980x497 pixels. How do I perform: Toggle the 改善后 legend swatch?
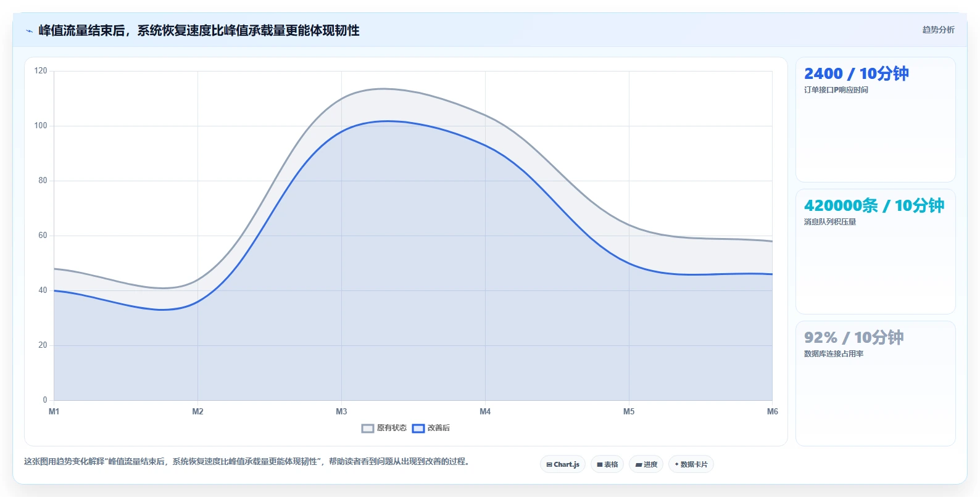418,428
